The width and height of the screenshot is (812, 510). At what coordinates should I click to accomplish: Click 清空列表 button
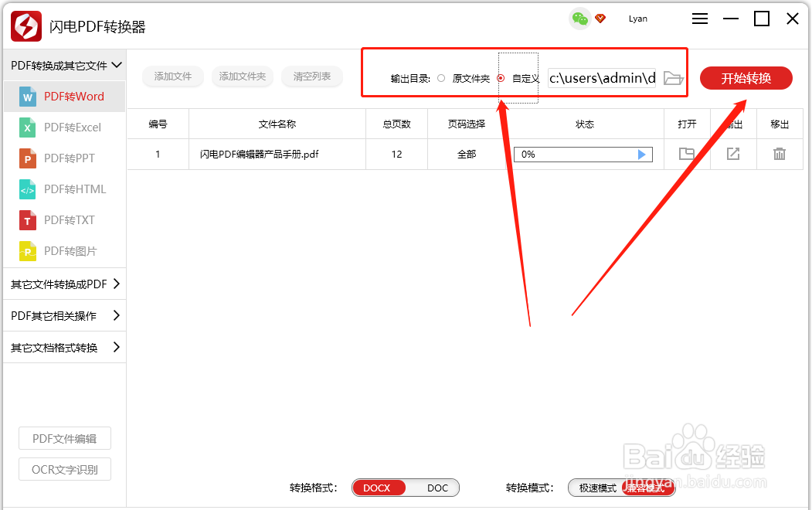tap(312, 76)
